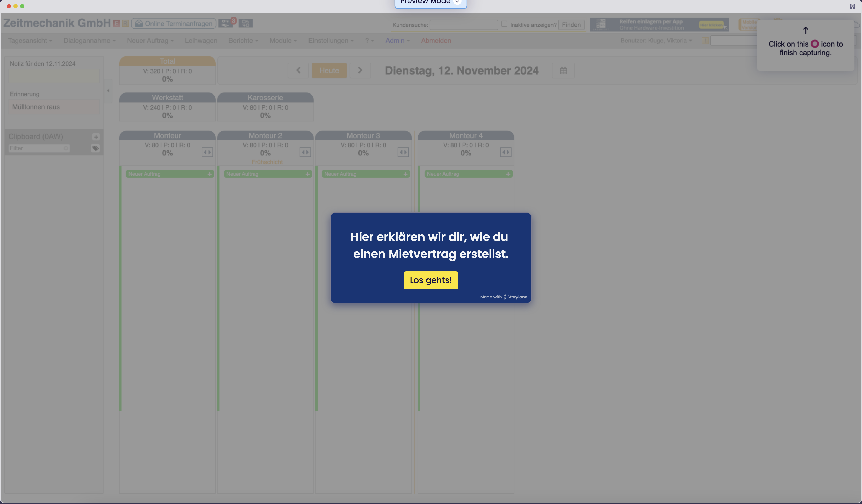Click the Clipboard Filter input
862x504 pixels.
coord(39,148)
